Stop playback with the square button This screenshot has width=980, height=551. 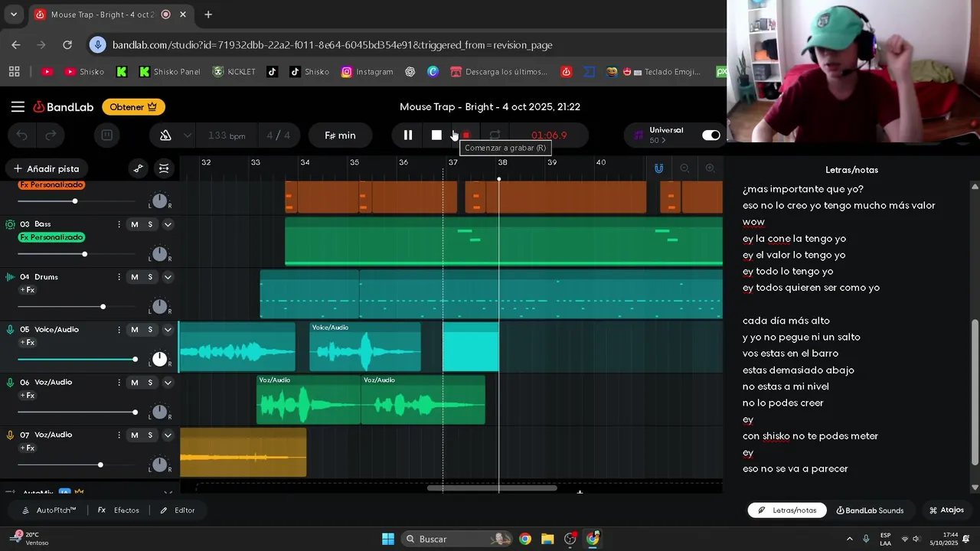[436, 135]
